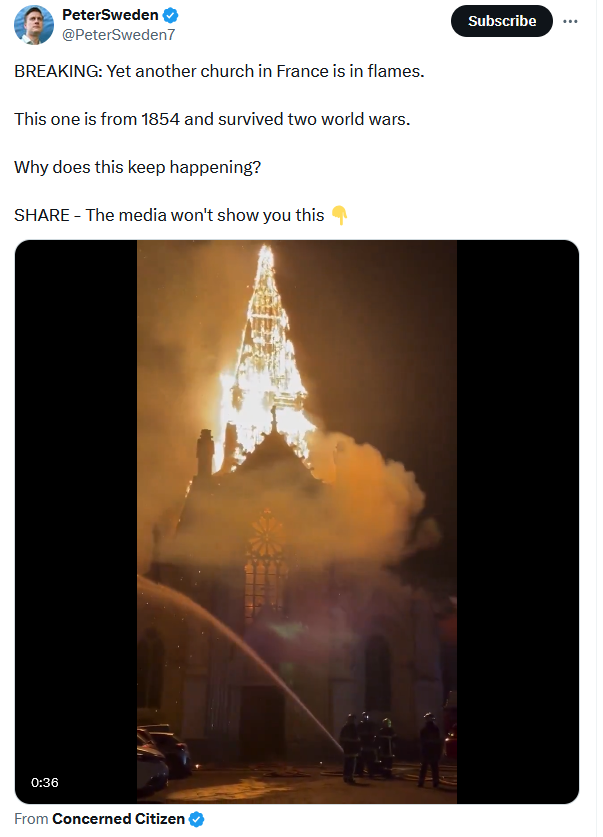Click the 0:36 video duration label
Viewport: 603px width, 837px height.
45,783
